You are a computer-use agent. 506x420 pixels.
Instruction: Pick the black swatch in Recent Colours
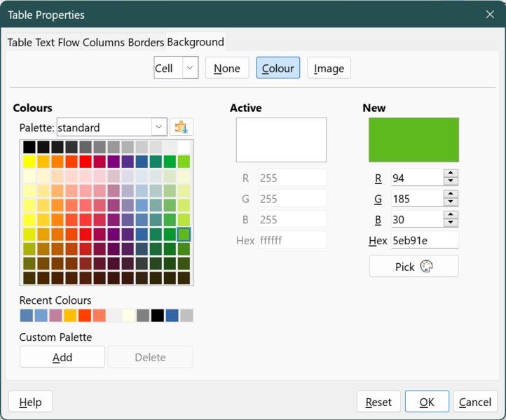(158, 316)
